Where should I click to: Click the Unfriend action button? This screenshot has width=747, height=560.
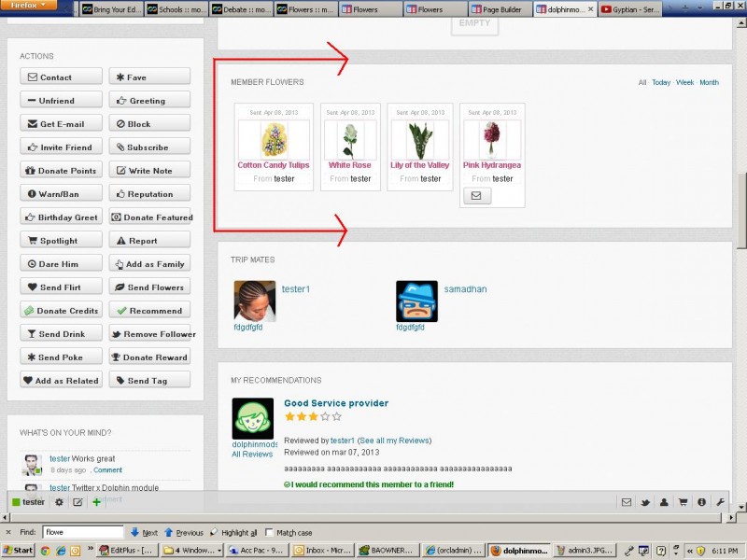click(61, 100)
